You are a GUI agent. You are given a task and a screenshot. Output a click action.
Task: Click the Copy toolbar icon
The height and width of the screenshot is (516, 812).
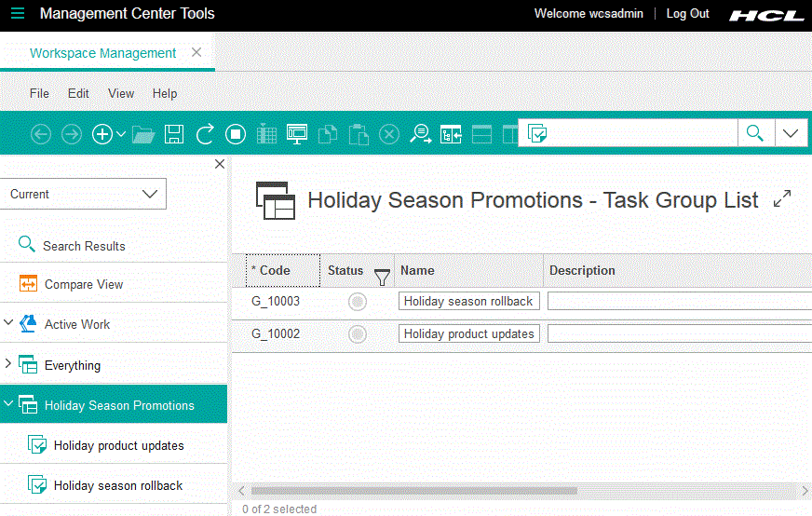[328, 134]
